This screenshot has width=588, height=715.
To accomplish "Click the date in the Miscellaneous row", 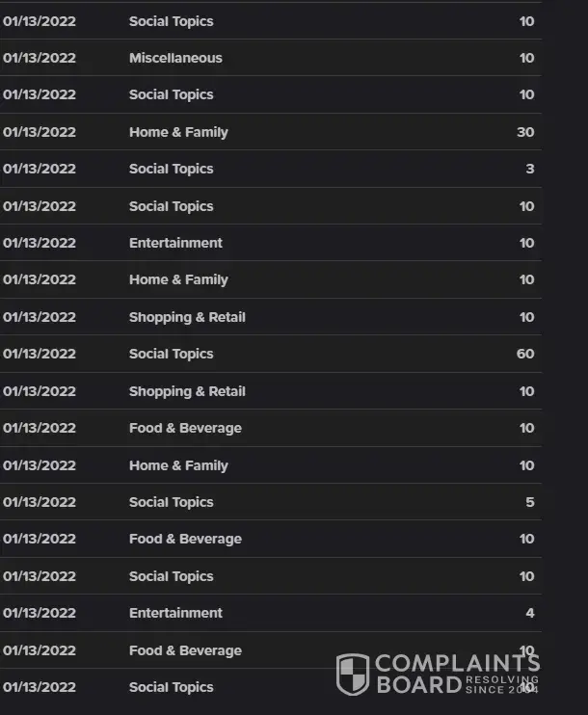I will pyautogui.click(x=40, y=58).
